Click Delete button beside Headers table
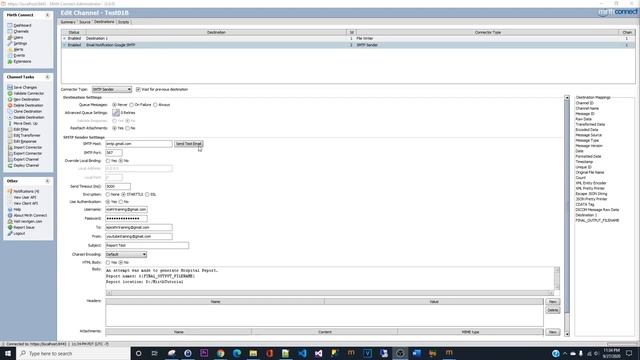640x360 pixels. [x=553, y=310]
